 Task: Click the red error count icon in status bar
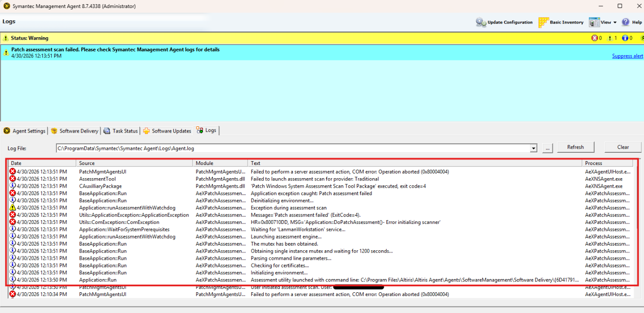594,38
